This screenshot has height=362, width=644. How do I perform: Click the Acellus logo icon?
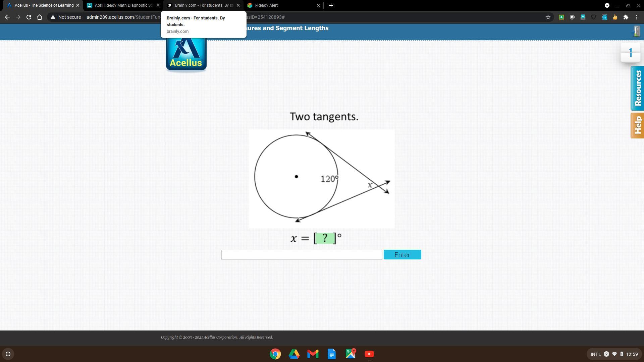click(x=186, y=54)
